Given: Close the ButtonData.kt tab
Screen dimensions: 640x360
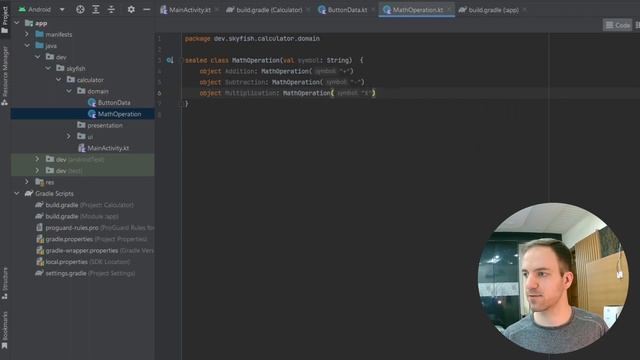Looking at the screenshot, I should click(373, 10).
